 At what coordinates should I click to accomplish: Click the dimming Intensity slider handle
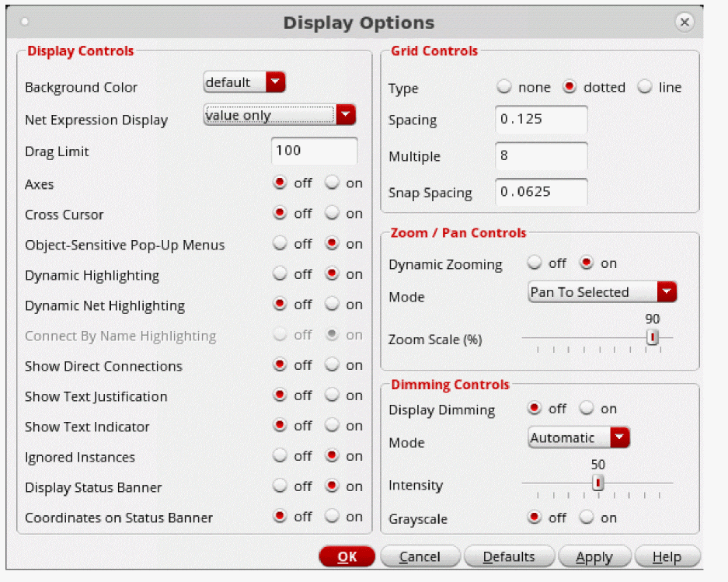(x=598, y=483)
